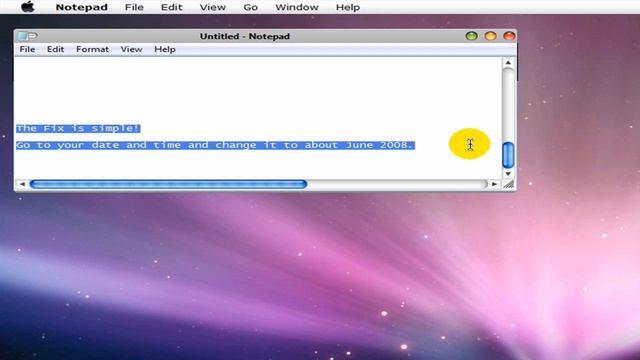
Task: Open the Go menu
Action: point(251,7)
